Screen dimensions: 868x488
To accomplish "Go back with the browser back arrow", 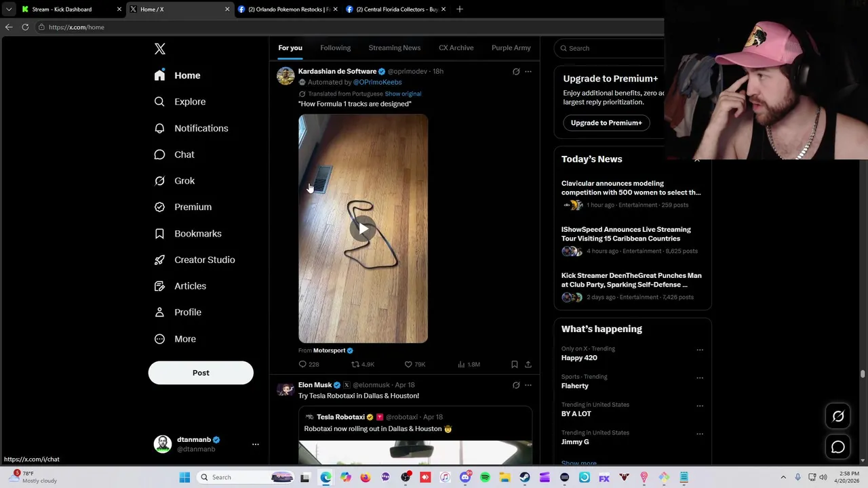I will click(x=8, y=27).
